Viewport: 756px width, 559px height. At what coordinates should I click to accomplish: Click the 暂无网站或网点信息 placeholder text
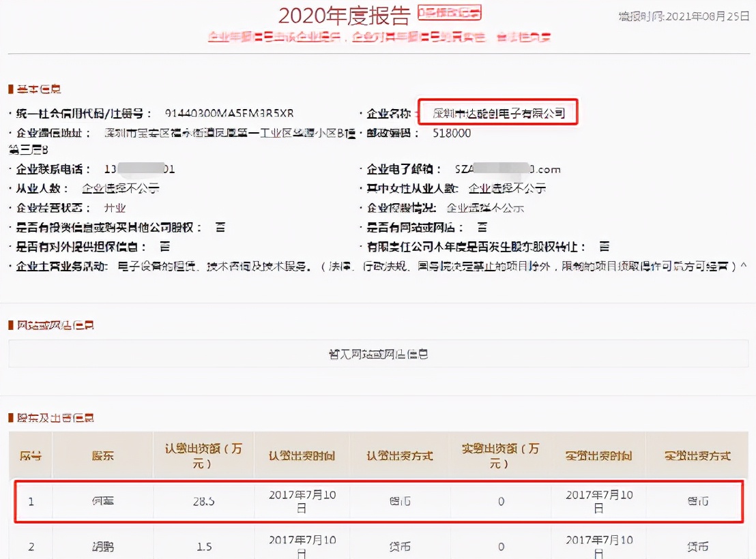(x=378, y=353)
